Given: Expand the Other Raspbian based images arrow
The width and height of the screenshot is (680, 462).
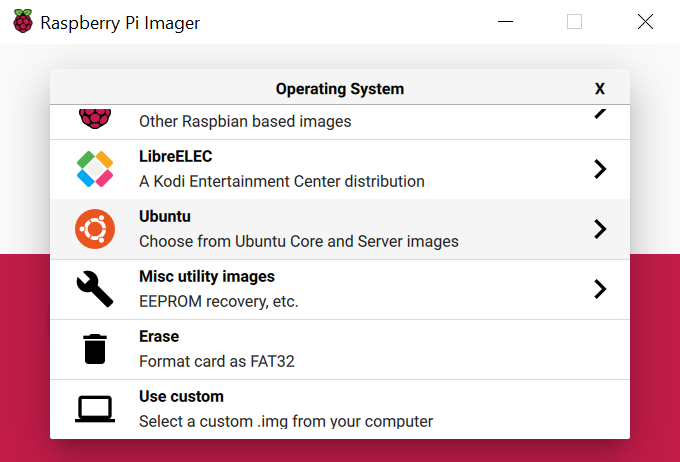Looking at the screenshot, I should (600, 114).
